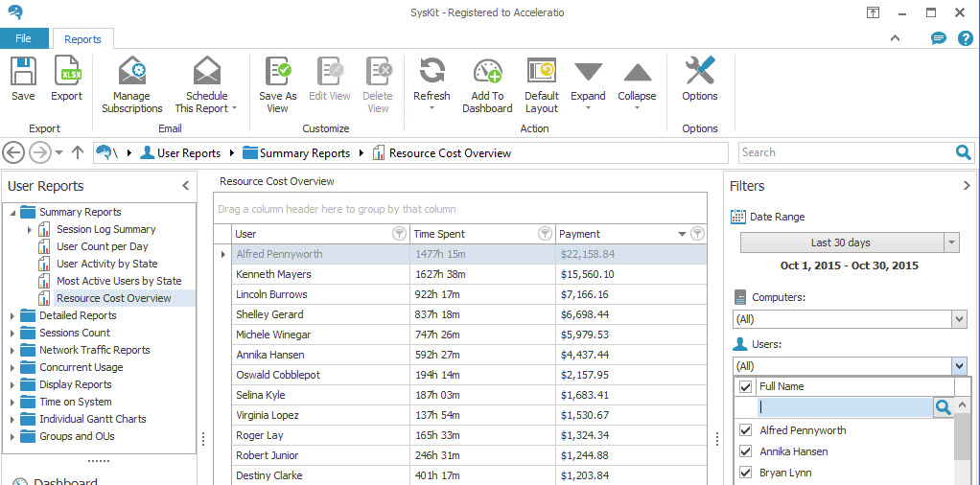Open Most Active Users by State report
This screenshot has height=485, width=980.
pyautogui.click(x=119, y=281)
